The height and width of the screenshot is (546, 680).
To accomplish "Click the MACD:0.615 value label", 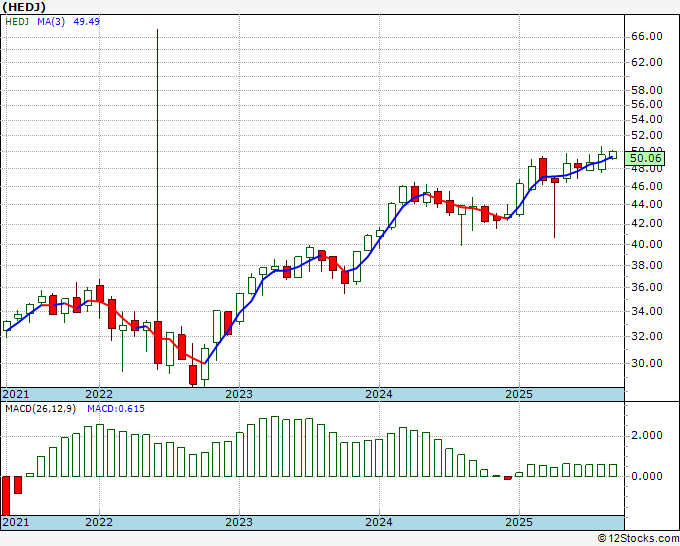I will [116, 409].
